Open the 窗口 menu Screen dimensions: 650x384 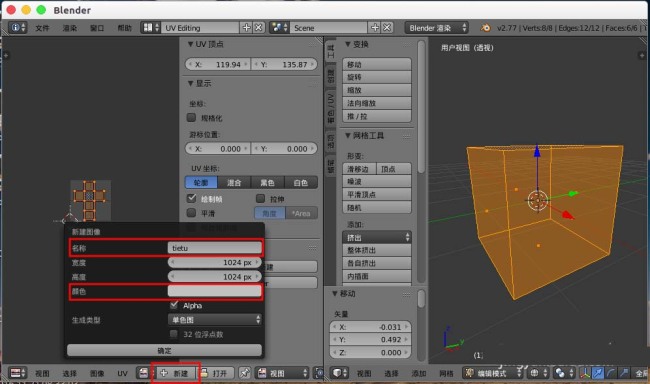[x=97, y=28]
